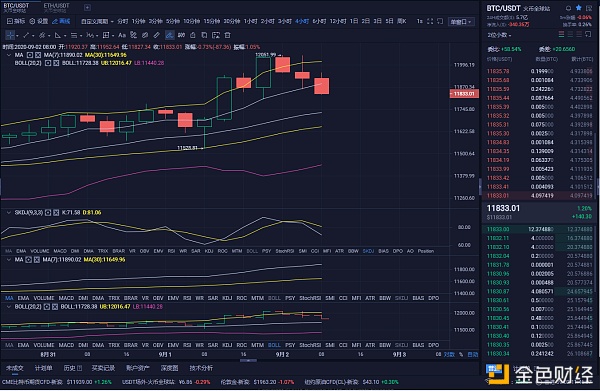
Task: Collapse the SKDJ indicator panel chevron
Action: click(8, 212)
